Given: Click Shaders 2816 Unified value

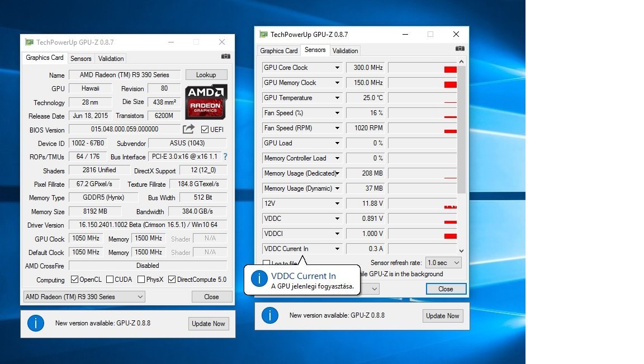Looking at the screenshot, I should (99, 169).
